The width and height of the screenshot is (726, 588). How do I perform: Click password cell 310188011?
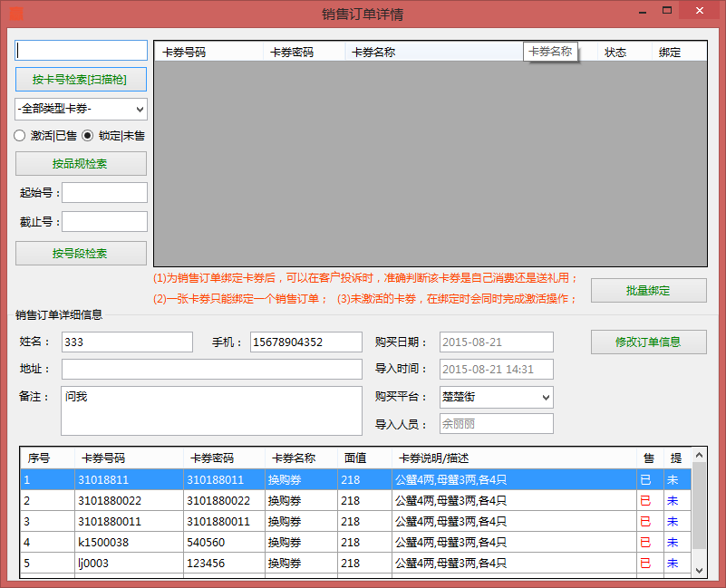(224, 479)
